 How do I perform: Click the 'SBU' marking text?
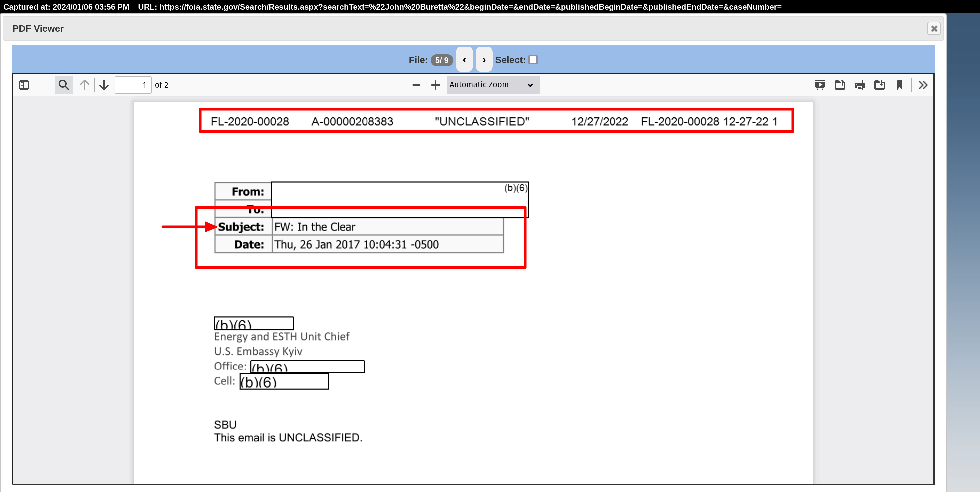click(225, 425)
